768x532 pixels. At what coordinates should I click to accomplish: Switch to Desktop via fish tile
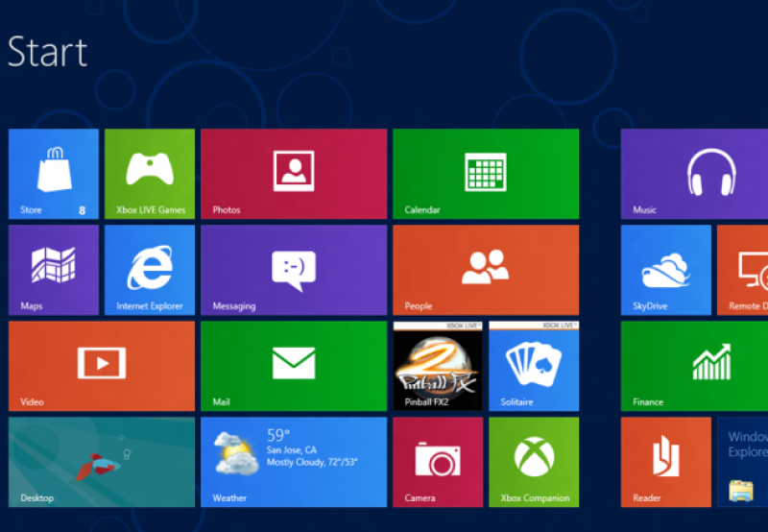click(102, 462)
